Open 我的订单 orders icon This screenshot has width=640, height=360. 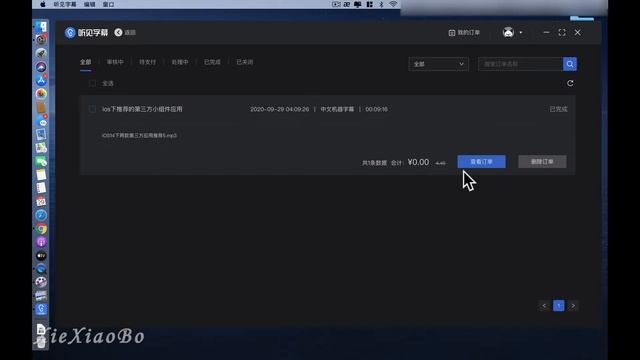[452, 33]
